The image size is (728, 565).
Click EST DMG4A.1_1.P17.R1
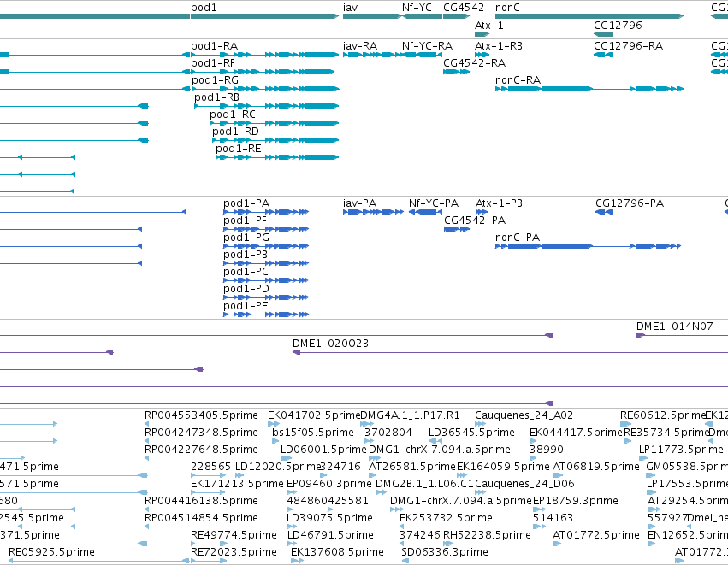click(367, 424)
